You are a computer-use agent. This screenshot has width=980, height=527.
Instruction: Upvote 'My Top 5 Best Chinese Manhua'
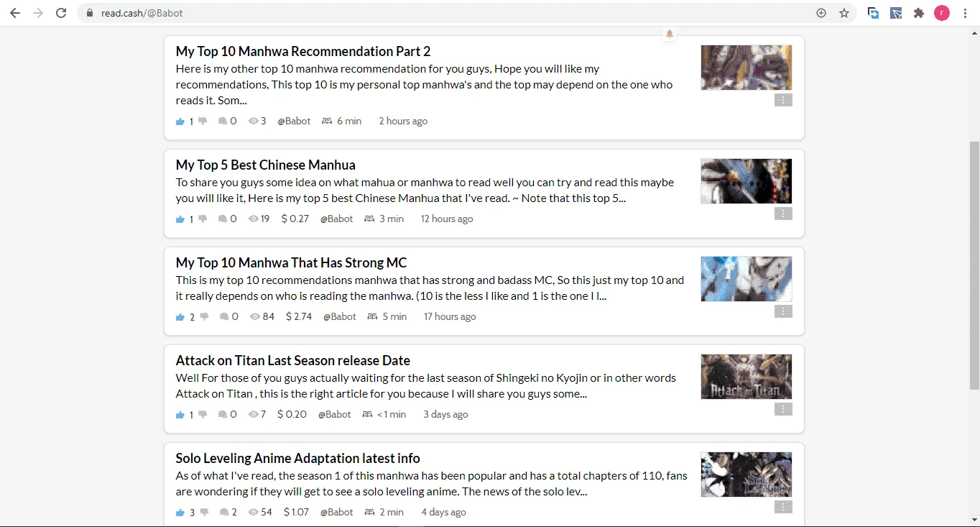coord(180,219)
